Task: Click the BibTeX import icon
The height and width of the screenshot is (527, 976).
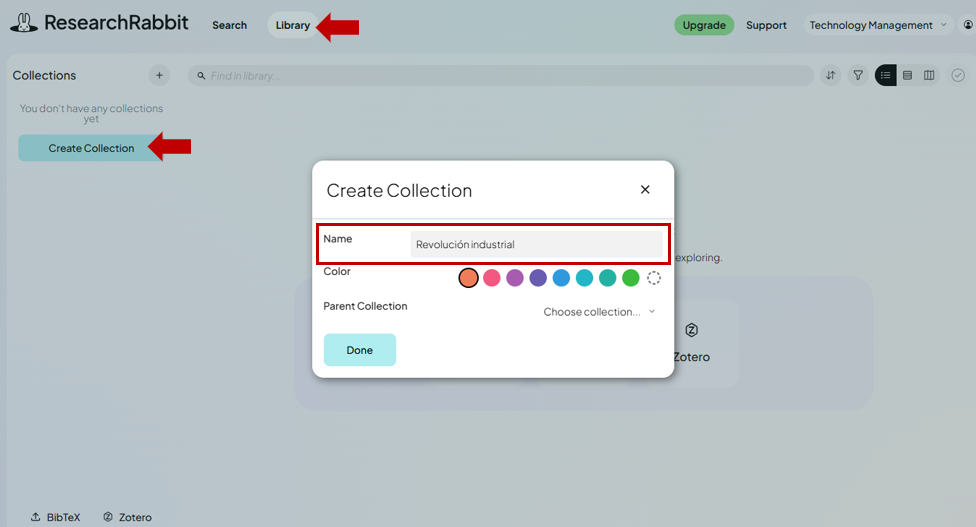Action: 36,517
